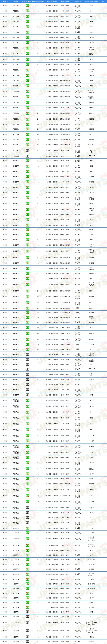The image size is (107, 644).
Task: Select displacement 1.5 in Kadett 15 DT 33_ 34_ row
Action: coord(38,354)
